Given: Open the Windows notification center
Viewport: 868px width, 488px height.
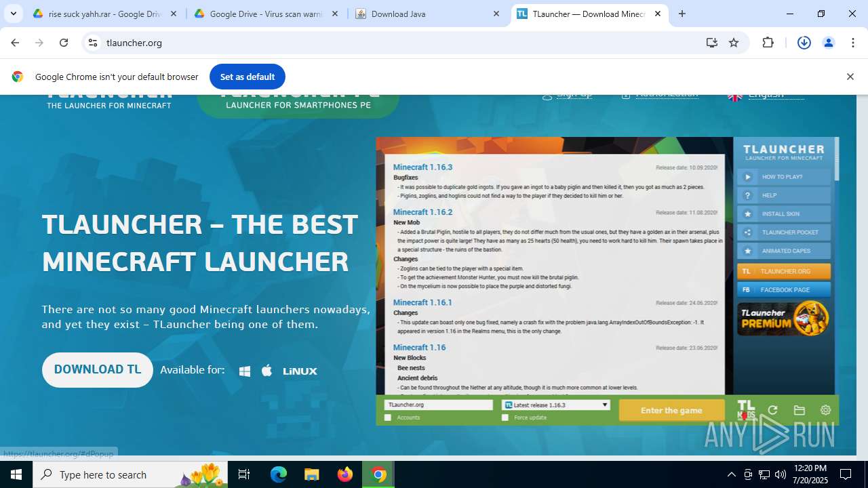Looking at the screenshot, I should pos(846,474).
